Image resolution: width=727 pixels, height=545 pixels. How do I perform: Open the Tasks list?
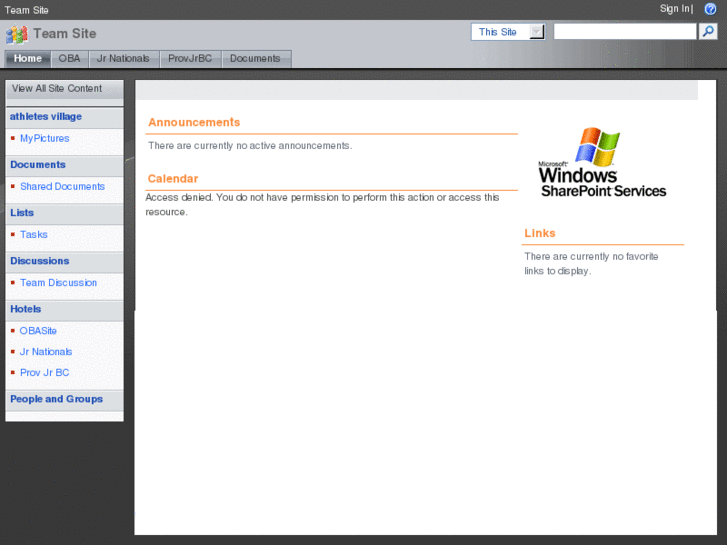(34, 235)
